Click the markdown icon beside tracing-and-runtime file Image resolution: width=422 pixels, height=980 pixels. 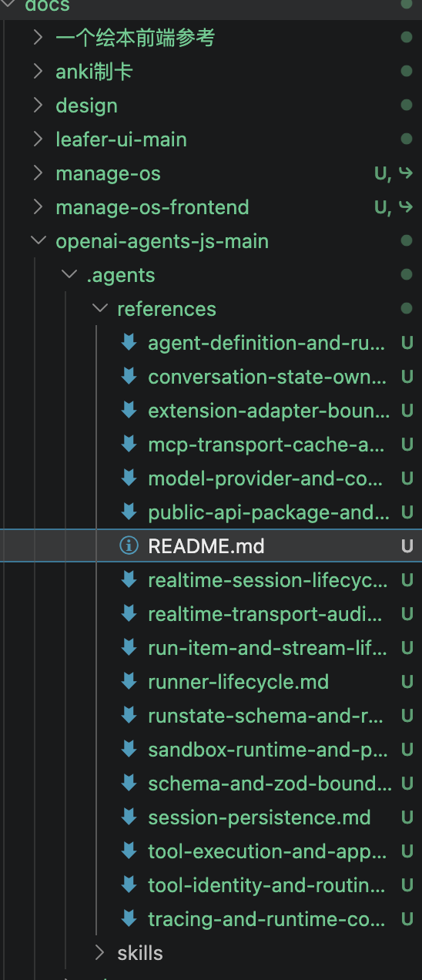point(129,918)
